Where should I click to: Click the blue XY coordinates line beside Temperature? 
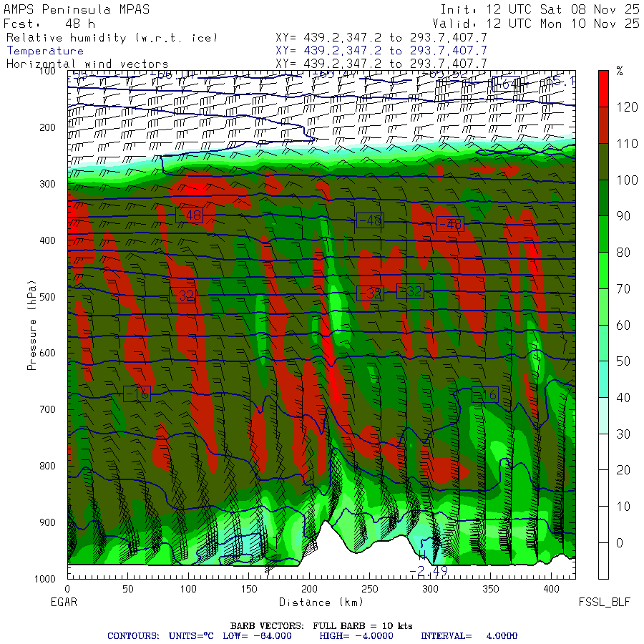coord(381,51)
